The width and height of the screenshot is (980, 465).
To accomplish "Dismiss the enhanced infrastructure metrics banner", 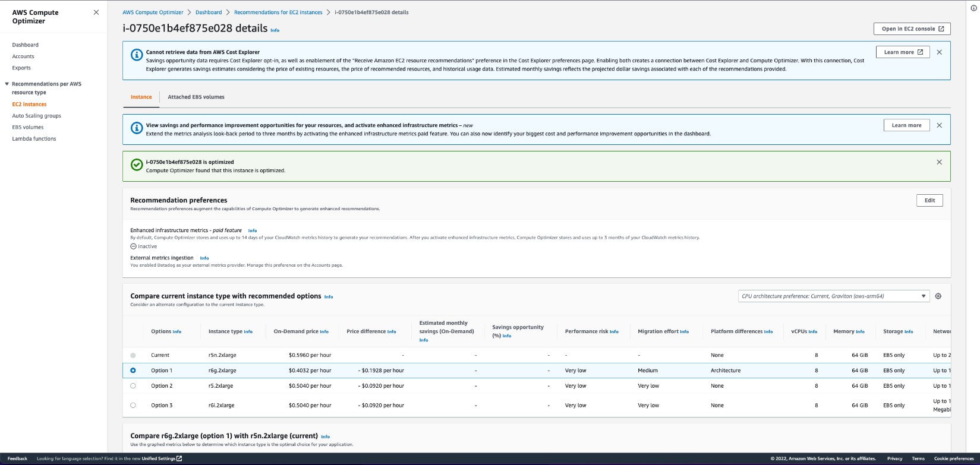I will [x=939, y=125].
